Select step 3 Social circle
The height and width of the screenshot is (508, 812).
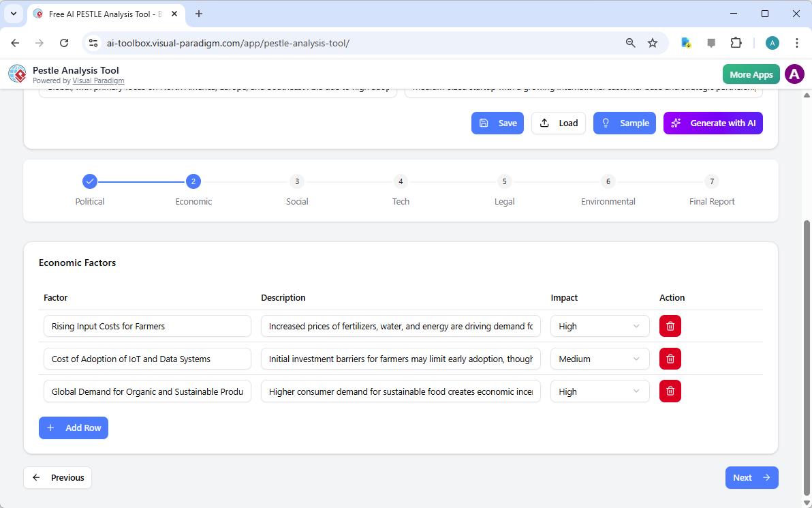click(x=297, y=181)
